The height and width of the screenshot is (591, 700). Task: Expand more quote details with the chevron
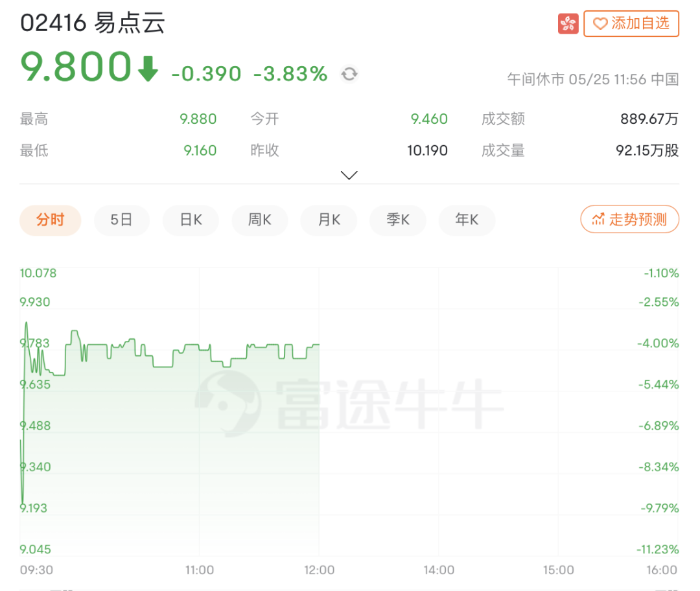pyautogui.click(x=349, y=175)
